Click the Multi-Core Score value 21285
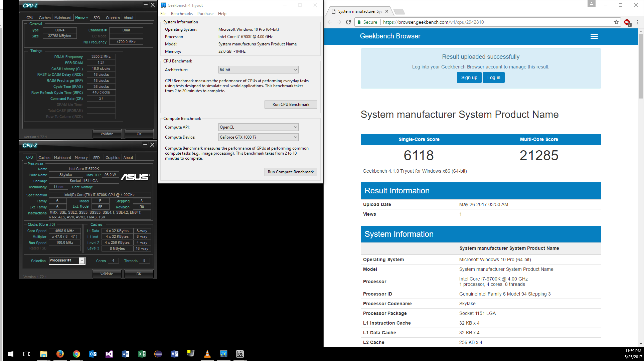This screenshot has height=361, width=644. coord(539,156)
